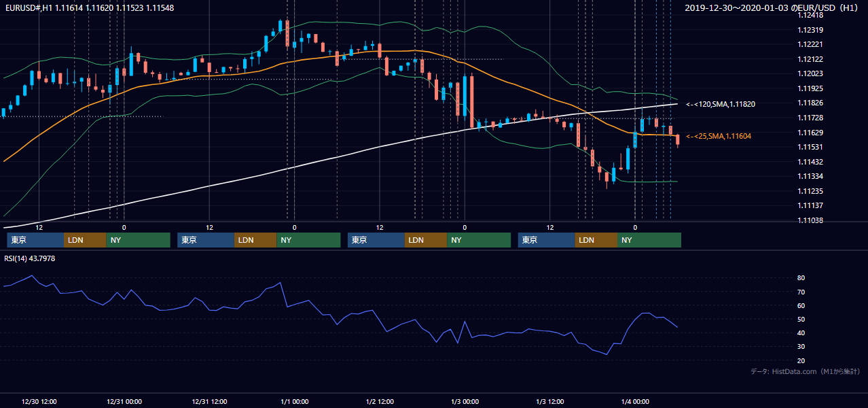Click the LDN session bar for 1/3
Screen dimensions: 868x408
click(596, 240)
